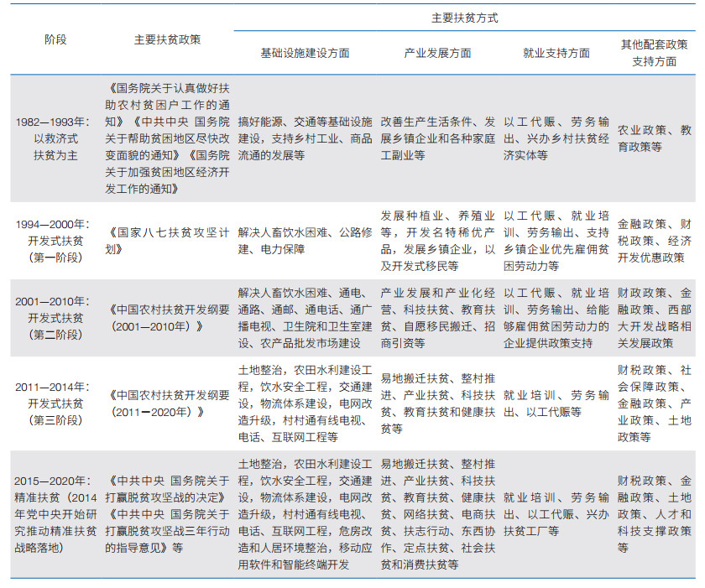Viewport: 705px width, 588px height.
Task: Click the 阶段 column header
Action: click(55, 39)
